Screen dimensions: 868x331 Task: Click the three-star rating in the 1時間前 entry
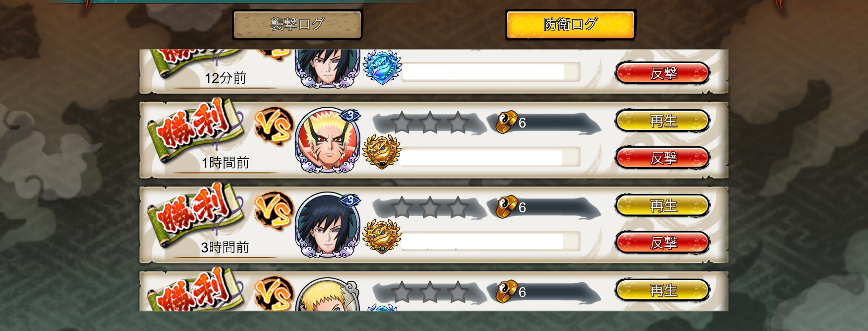pos(430,122)
